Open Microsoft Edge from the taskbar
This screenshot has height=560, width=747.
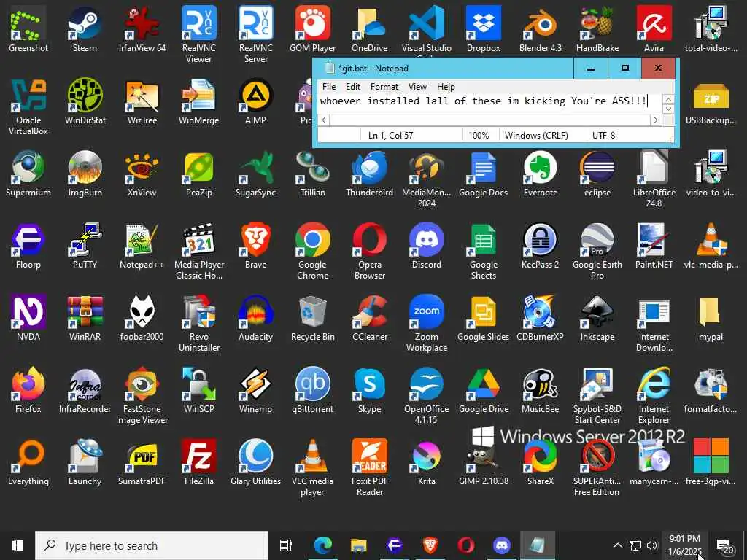(x=322, y=545)
